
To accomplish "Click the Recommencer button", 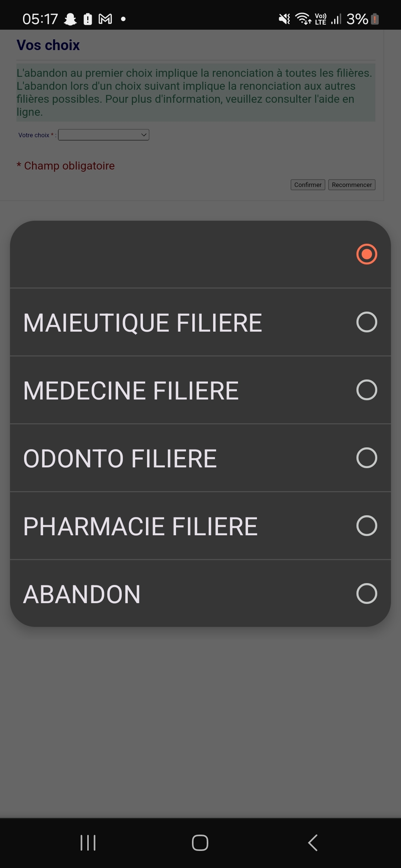I will [x=352, y=185].
